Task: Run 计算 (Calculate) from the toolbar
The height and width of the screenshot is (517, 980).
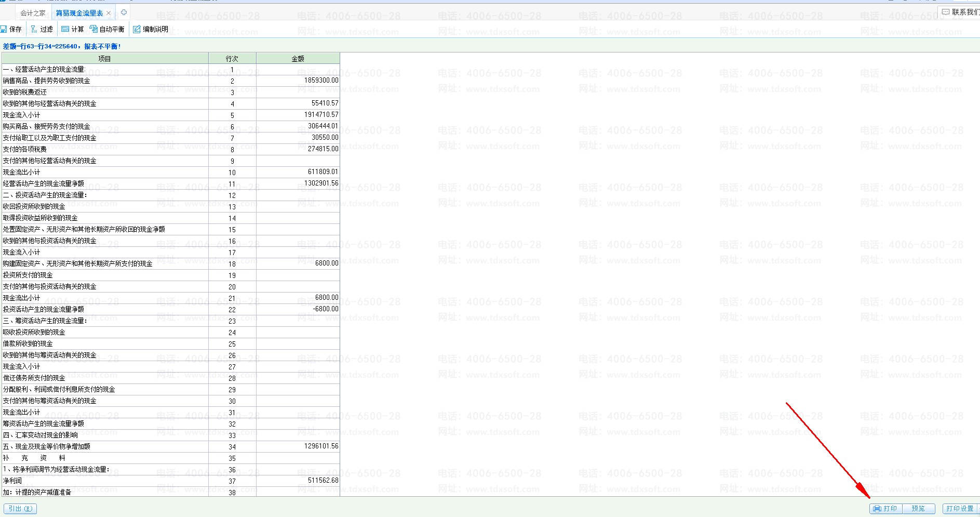Action: coord(72,29)
